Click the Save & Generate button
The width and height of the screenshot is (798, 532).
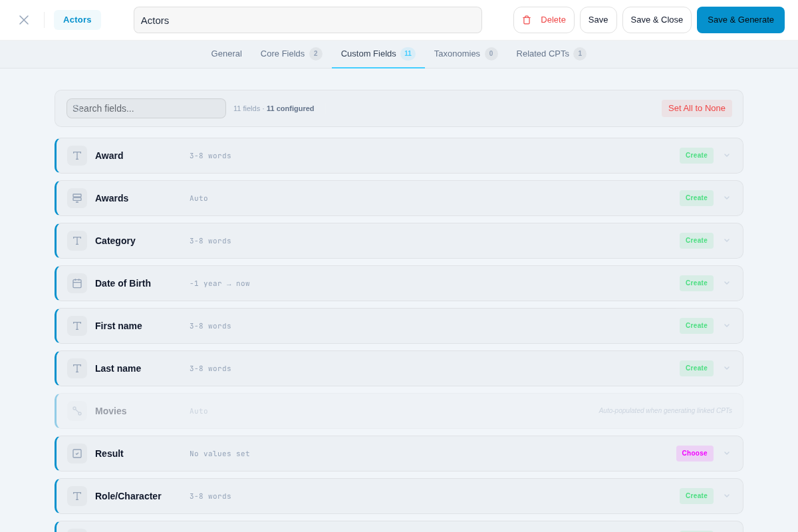[x=740, y=20]
